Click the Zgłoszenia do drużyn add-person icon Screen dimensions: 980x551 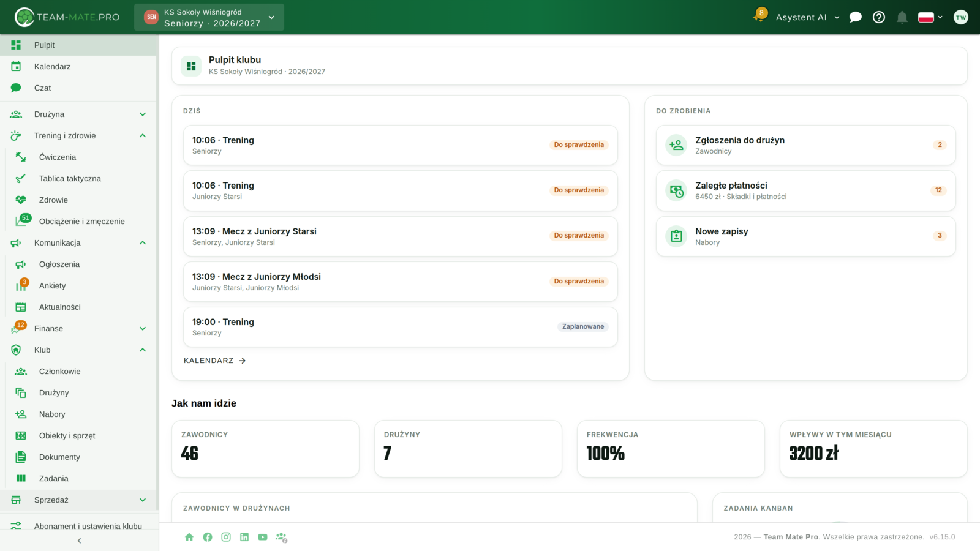tap(676, 145)
